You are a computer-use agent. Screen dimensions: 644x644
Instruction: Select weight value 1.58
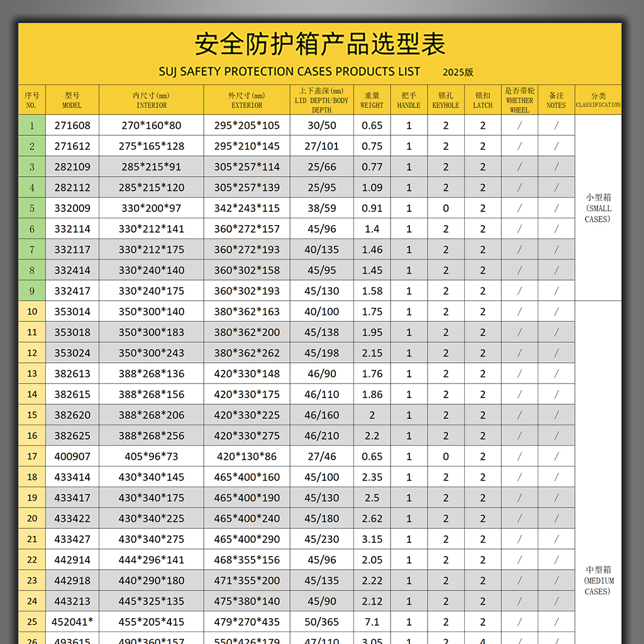[x=372, y=291]
